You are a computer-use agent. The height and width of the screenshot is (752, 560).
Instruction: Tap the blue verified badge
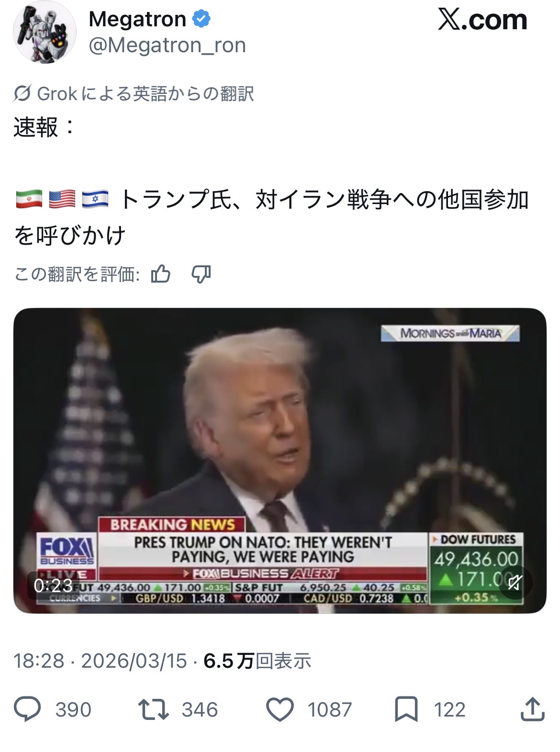pyautogui.click(x=202, y=19)
